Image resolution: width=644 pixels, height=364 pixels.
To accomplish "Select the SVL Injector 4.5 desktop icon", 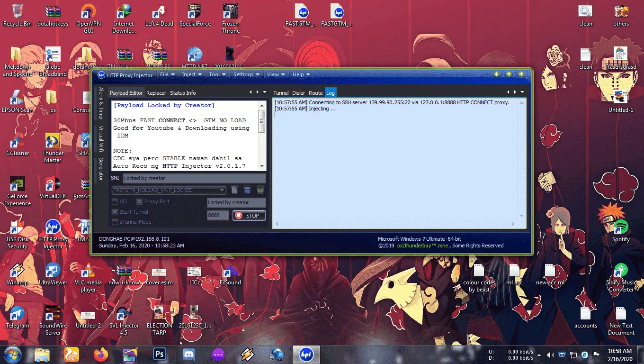I will 124,321.
